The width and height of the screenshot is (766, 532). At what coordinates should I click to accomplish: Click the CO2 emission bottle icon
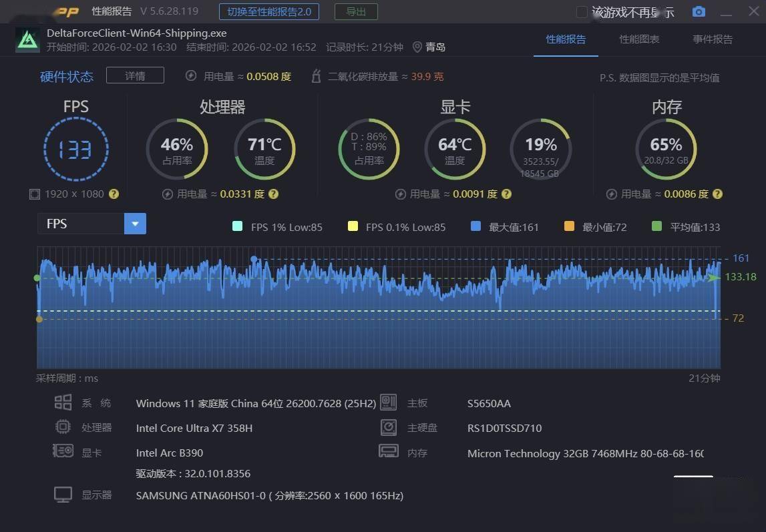[x=317, y=77]
